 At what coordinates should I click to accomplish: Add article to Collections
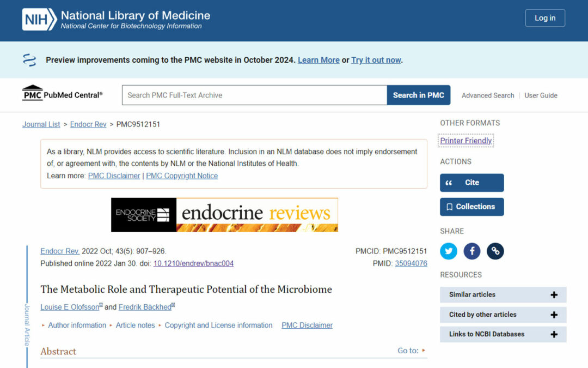tap(471, 207)
